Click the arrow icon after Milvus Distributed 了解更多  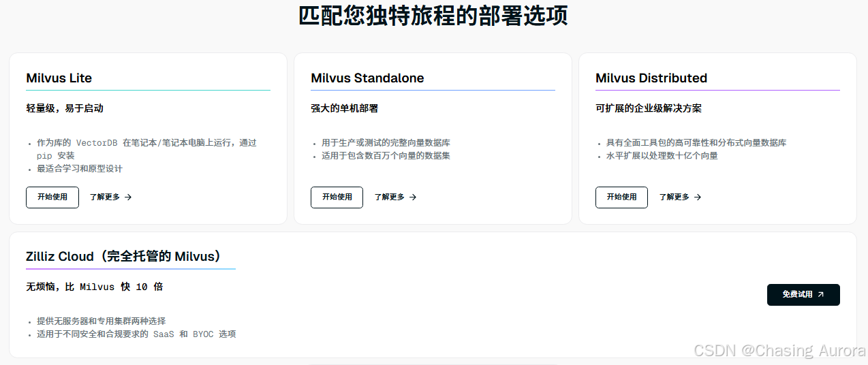[x=698, y=197]
